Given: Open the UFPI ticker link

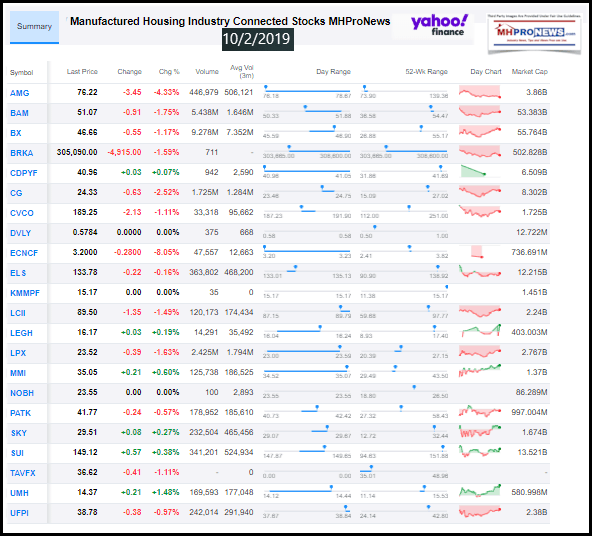Looking at the screenshot, I should [19, 513].
